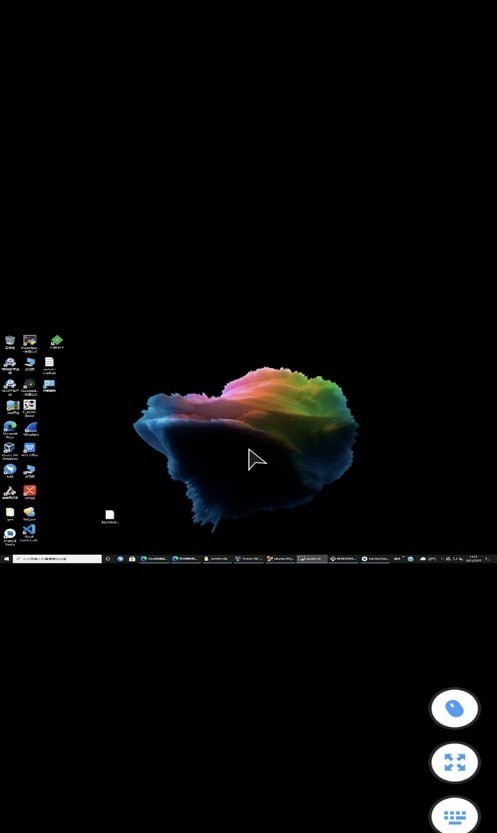Switch to the second Edge window in the taskbar

point(185,559)
